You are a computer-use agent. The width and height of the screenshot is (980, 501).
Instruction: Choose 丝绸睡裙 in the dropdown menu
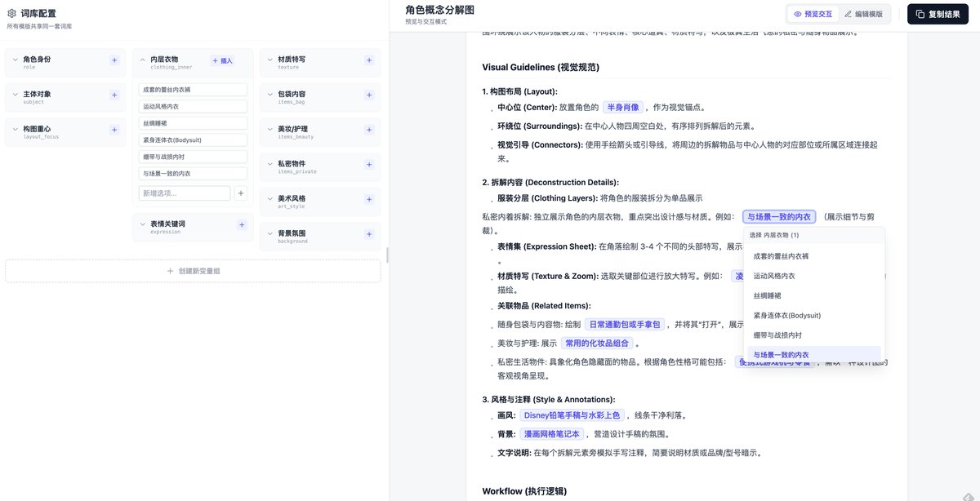[814, 295]
